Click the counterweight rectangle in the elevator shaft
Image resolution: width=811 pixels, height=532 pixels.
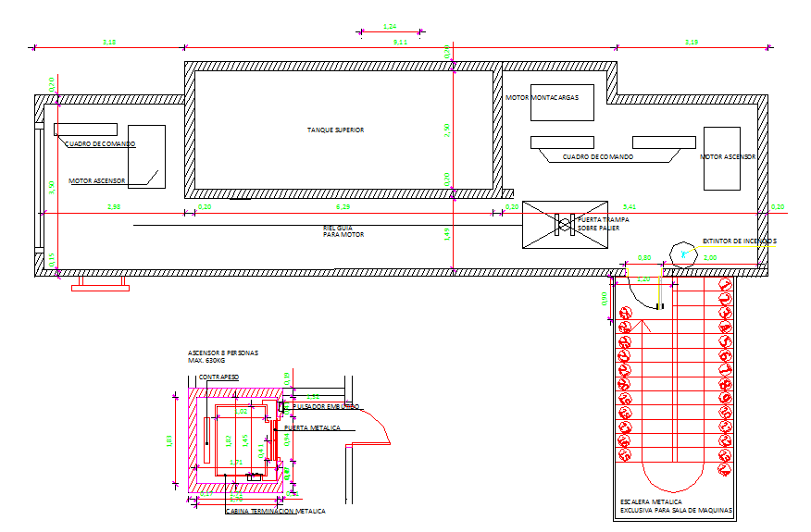[x=205, y=438]
